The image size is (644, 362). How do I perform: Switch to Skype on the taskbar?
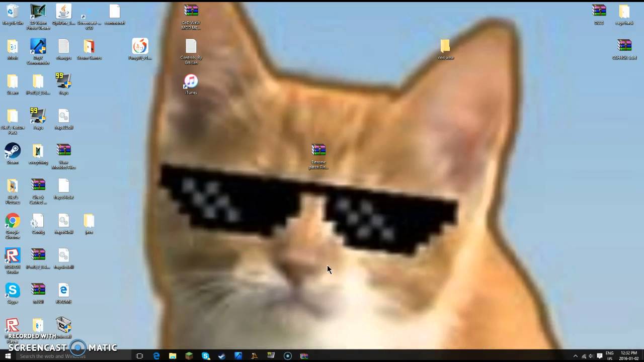pos(206,356)
